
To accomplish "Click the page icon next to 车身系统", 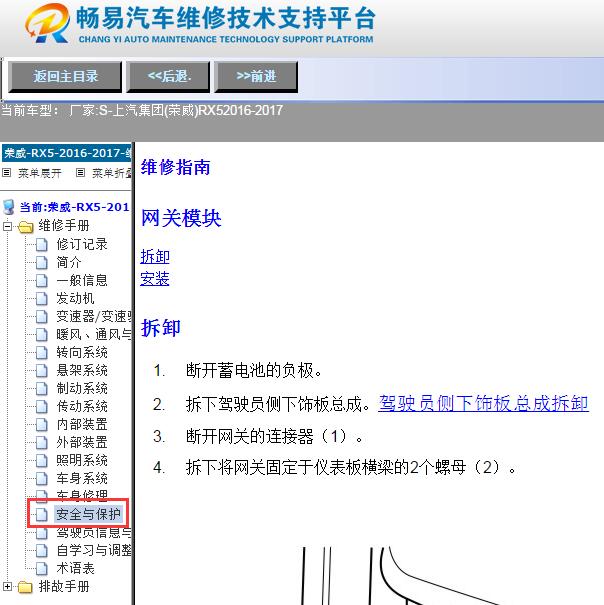I will (41, 479).
